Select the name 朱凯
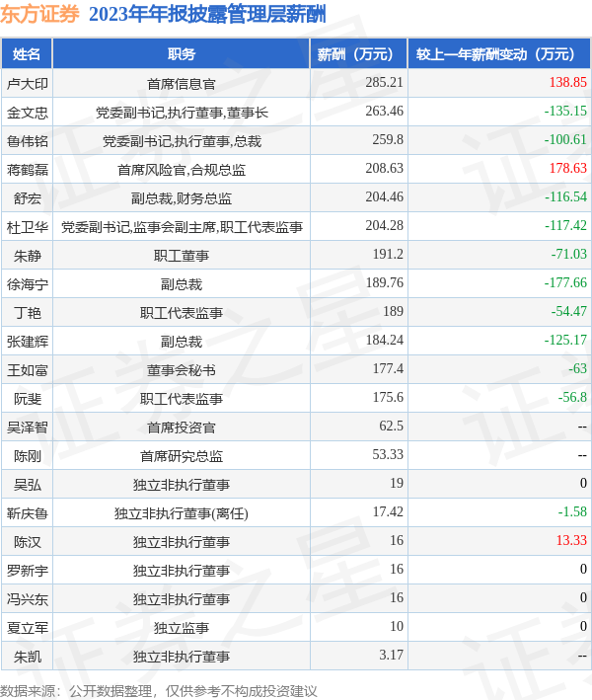This screenshot has width=592, height=700. [x=28, y=657]
